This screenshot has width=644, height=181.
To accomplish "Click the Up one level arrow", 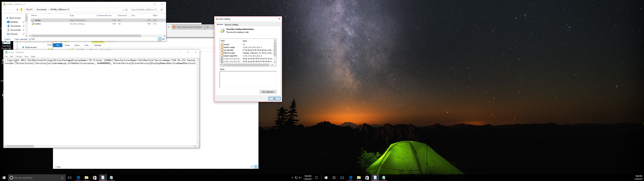I will (x=17, y=10).
